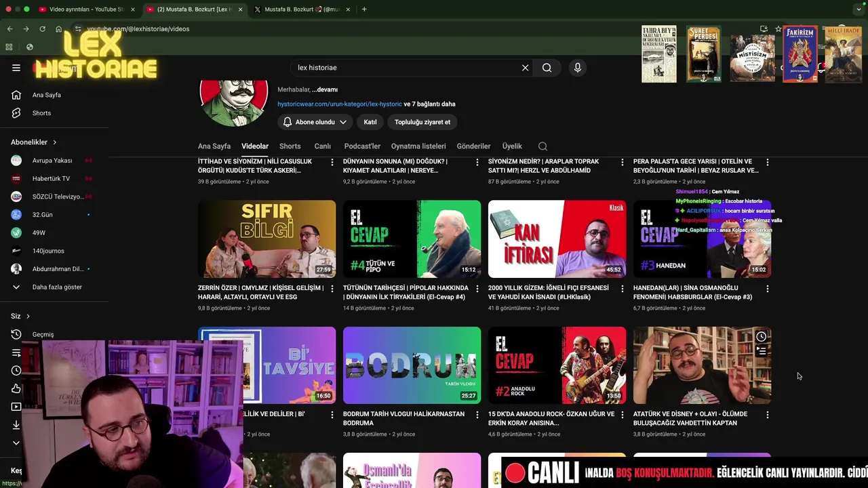Click inside the lex historiae search field
This screenshot has height=488, width=868.
[407, 68]
